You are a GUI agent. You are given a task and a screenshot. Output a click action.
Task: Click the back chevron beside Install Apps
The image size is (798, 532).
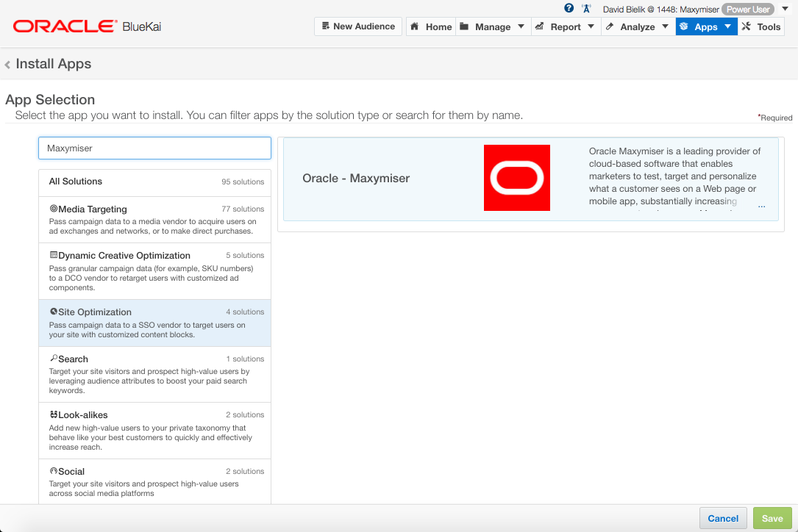click(x=7, y=65)
